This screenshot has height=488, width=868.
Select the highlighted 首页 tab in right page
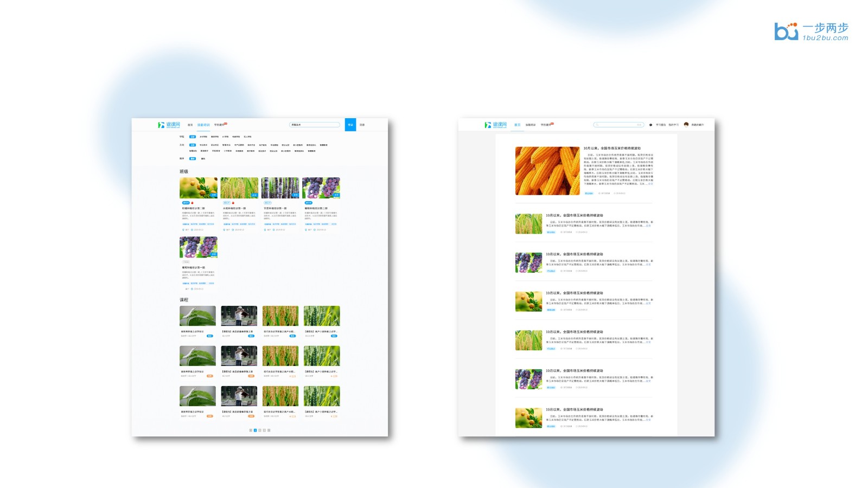pyautogui.click(x=517, y=125)
